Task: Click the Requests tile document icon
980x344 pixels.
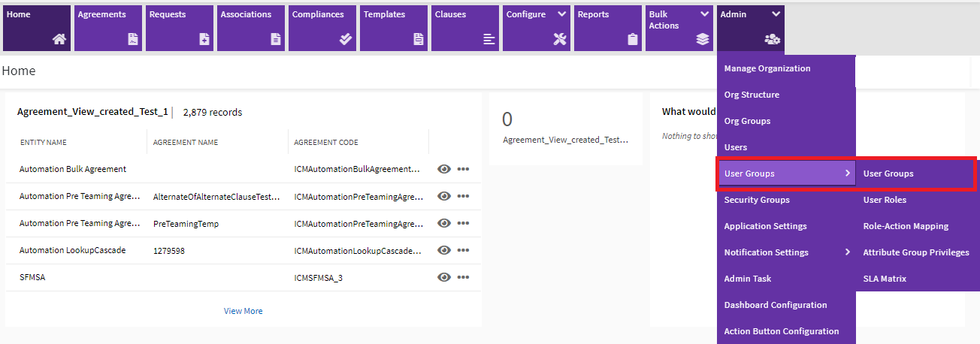Action: click(x=204, y=40)
